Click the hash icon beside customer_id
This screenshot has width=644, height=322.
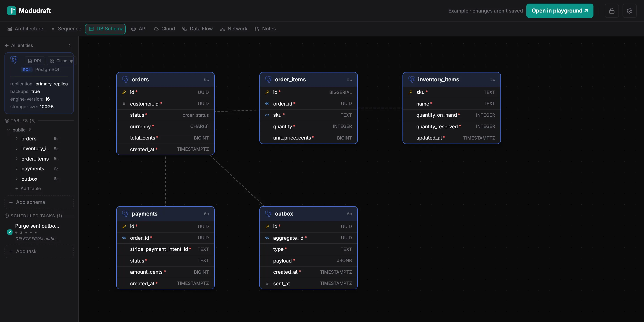pos(124,104)
